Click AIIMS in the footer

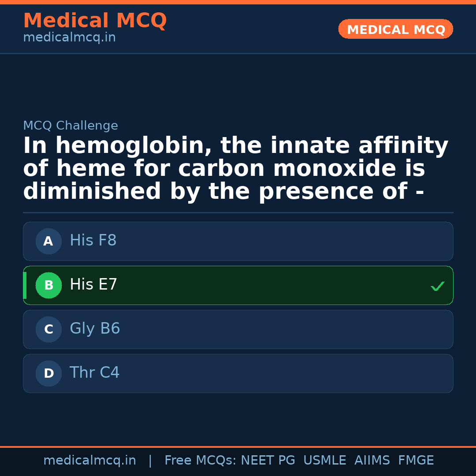pyautogui.click(x=372, y=461)
